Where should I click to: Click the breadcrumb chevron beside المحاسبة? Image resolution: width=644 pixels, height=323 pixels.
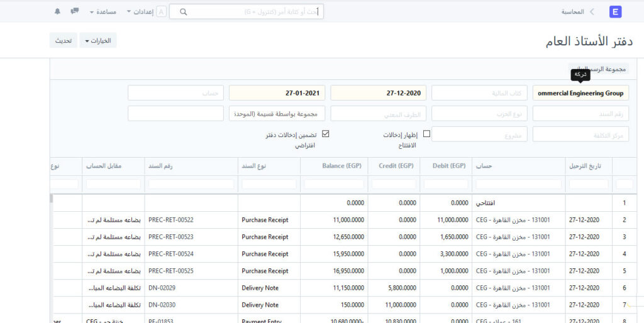tap(592, 12)
